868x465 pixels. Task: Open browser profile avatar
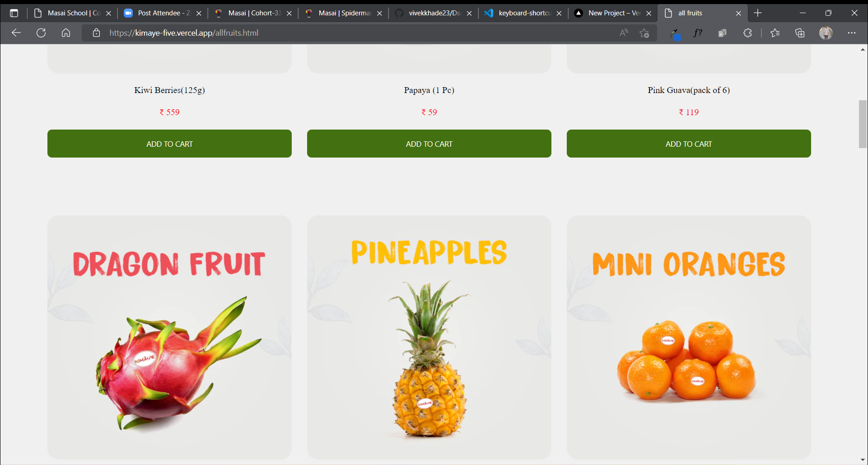(x=826, y=33)
